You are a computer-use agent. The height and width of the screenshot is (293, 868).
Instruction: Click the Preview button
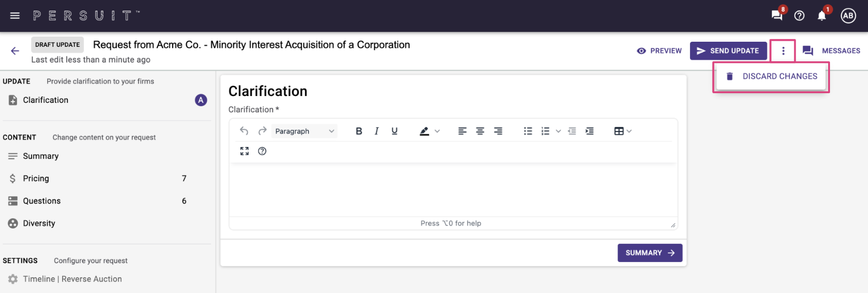pos(659,51)
